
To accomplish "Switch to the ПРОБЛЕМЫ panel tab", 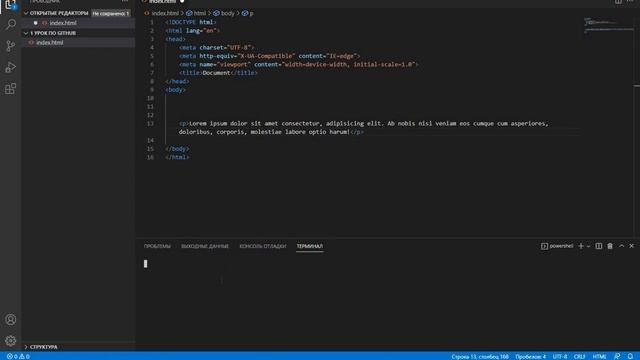I will click(157, 246).
